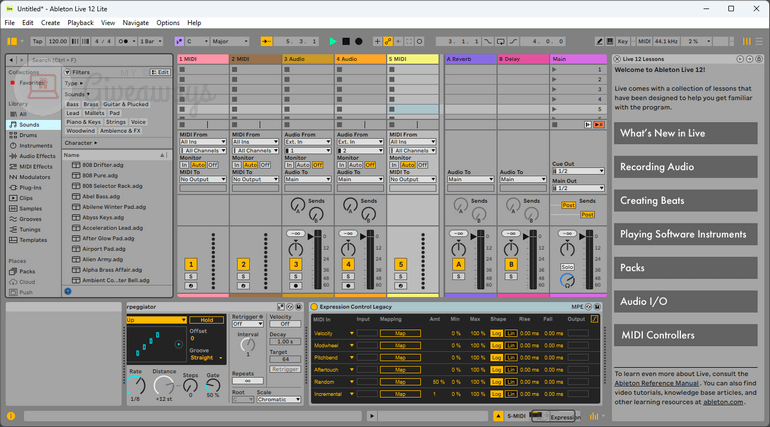
Task: Stop playback with the square Stop button
Action: click(346, 41)
